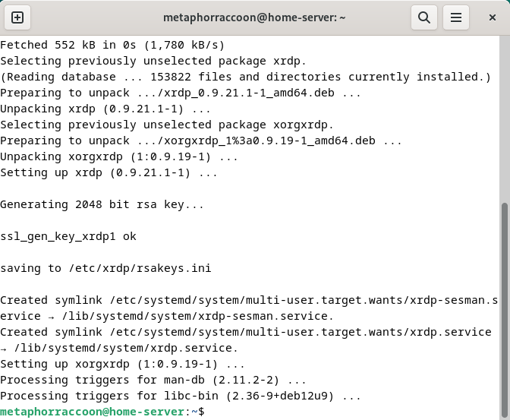This screenshot has width=510, height=420.
Task: Click the /etc/xrdp/rsakeys.ini path text
Action: click(x=140, y=268)
